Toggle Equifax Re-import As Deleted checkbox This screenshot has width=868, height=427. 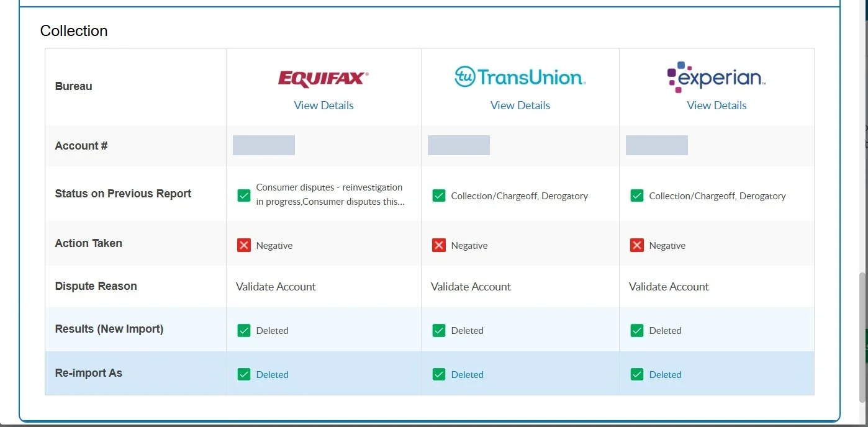coord(244,374)
